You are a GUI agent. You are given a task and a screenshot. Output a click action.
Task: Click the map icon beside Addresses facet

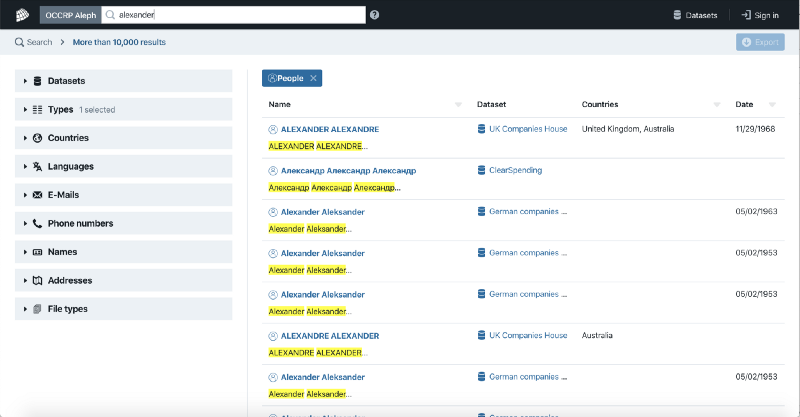[x=37, y=280]
